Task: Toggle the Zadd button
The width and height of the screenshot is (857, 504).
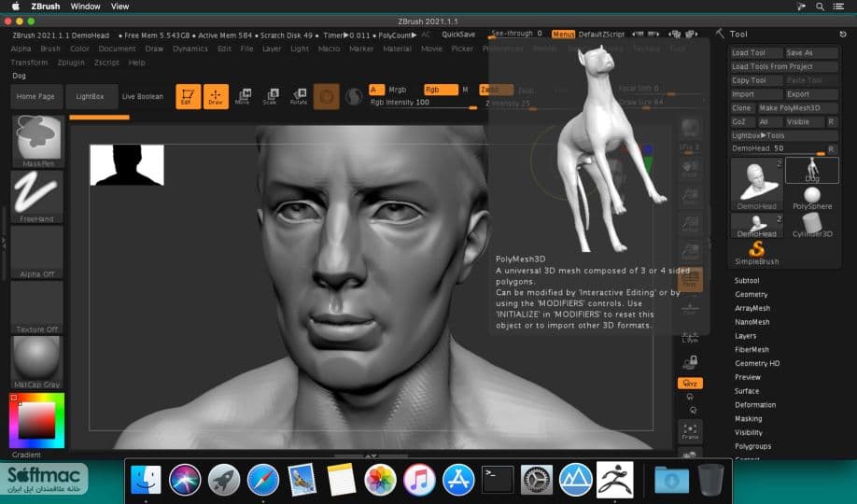Action: point(496,90)
